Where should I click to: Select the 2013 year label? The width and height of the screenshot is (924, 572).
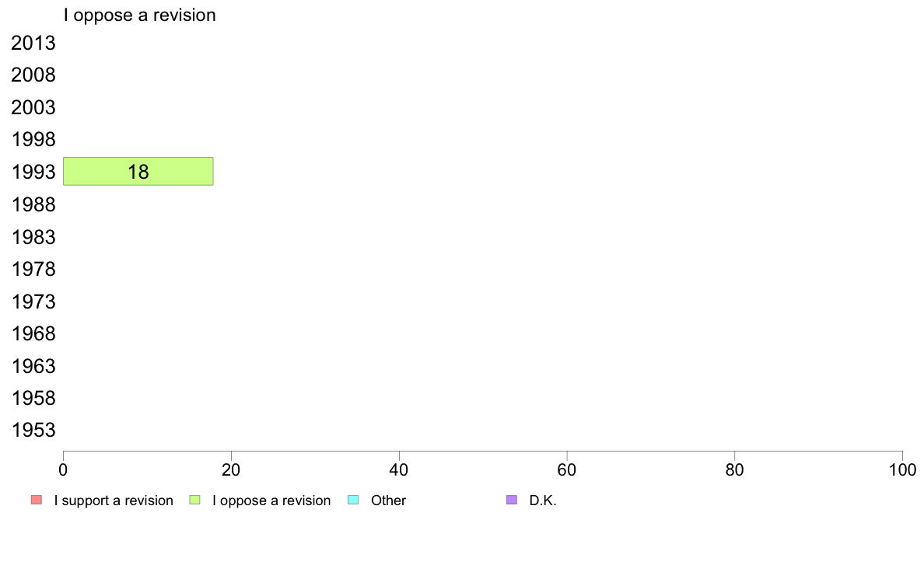33,44
